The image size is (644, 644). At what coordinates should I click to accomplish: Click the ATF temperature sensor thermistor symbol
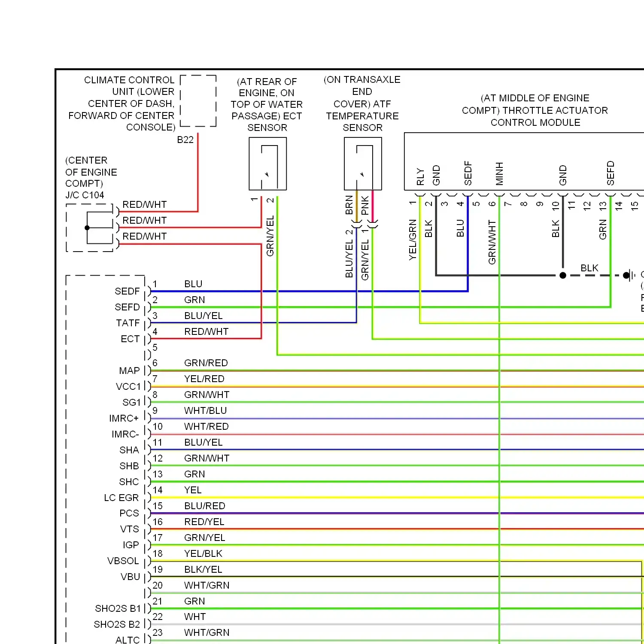363,164
